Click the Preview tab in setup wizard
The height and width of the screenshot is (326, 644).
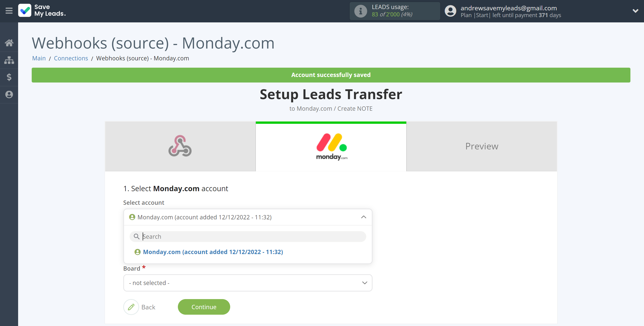pos(482,146)
